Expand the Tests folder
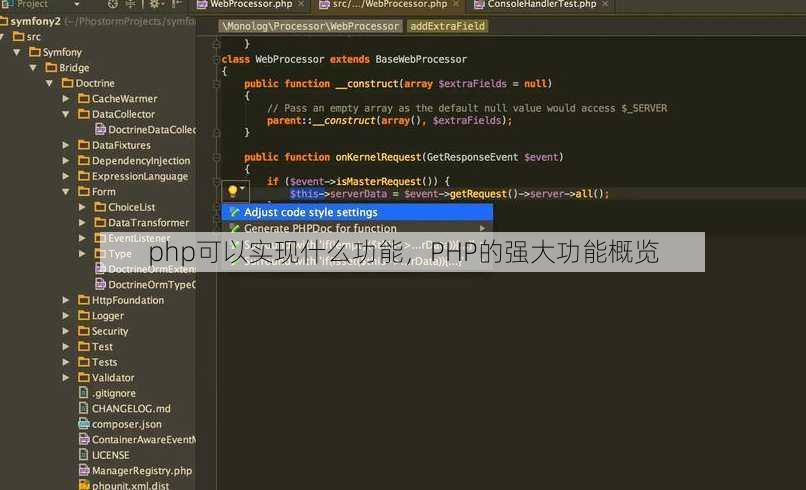 [x=66, y=362]
